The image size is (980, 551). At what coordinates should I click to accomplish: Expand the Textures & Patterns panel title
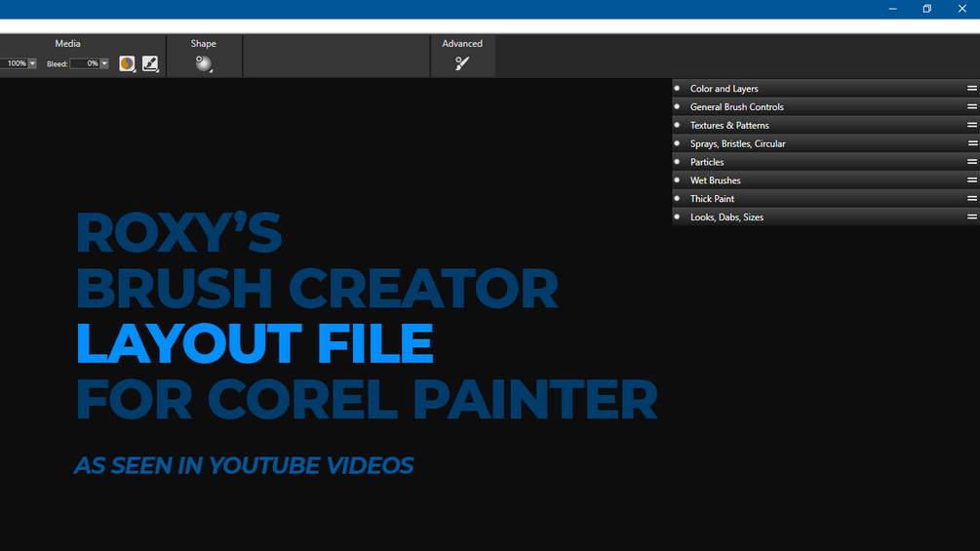click(729, 125)
